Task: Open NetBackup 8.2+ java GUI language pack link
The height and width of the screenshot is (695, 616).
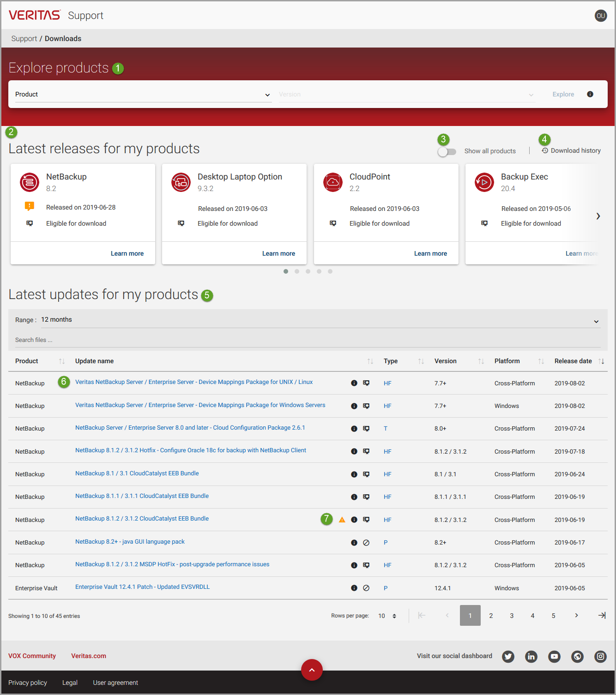Action: pyautogui.click(x=130, y=542)
